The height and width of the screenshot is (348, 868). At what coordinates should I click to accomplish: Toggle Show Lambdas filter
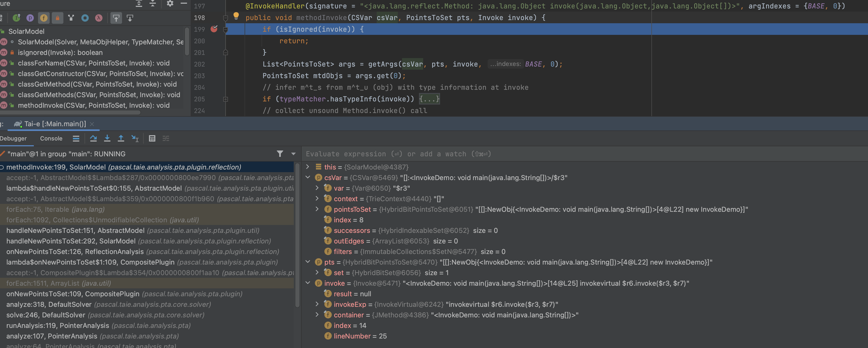(x=98, y=18)
